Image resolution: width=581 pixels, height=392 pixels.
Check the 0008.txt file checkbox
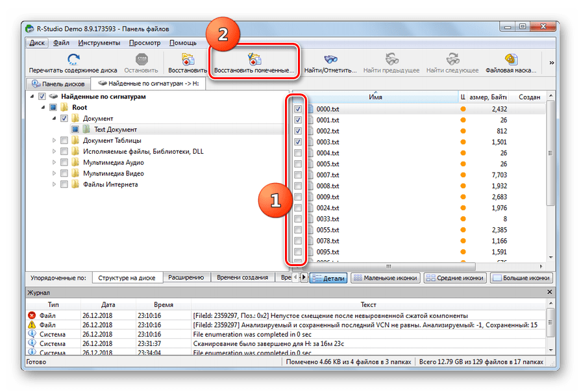pyautogui.click(x=298, y=186)
